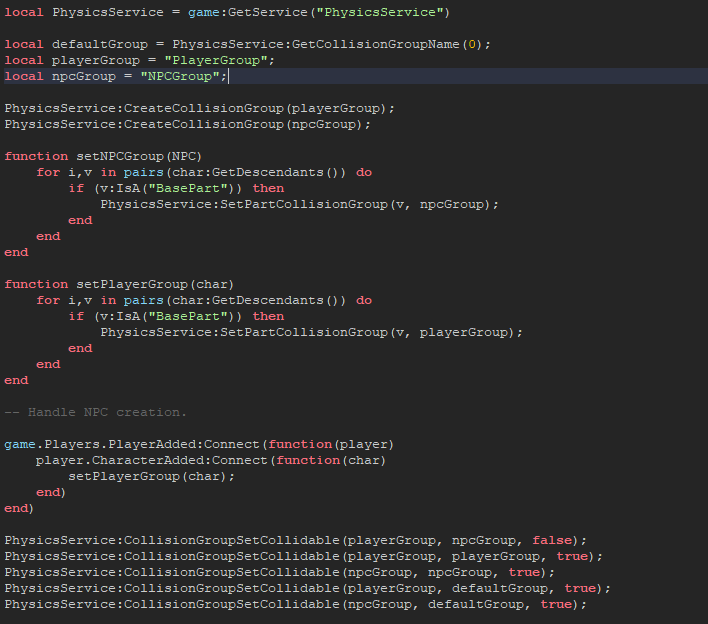Click the line setting npcGroup, npcGroup collidable
This screenshot has height=624, width=708.
pos(279,573)
